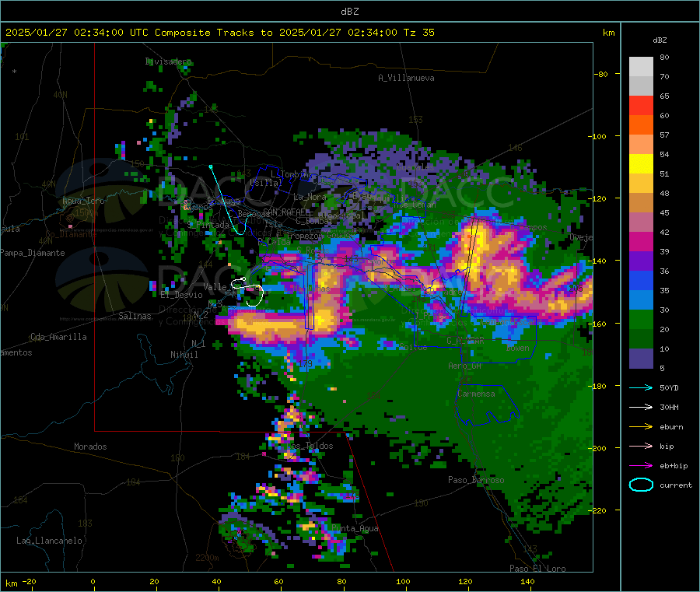Click the 'Morados' map label
This screenshot has width=700, height=592.
90,447
